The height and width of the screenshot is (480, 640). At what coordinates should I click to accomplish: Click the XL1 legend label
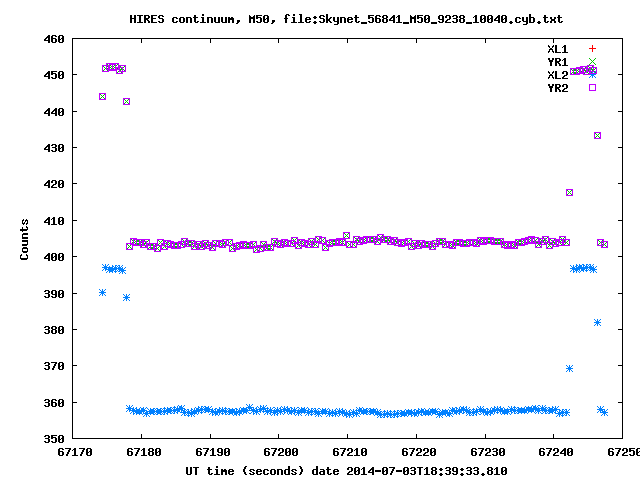pos(558,49)
